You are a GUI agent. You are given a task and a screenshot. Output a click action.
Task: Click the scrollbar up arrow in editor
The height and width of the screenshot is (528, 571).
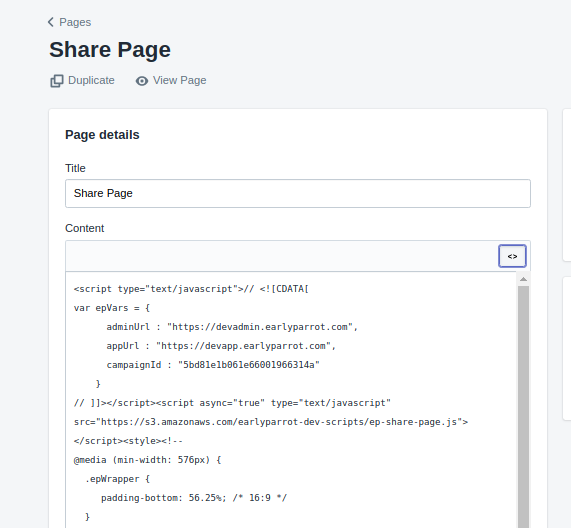pos(523,279)
